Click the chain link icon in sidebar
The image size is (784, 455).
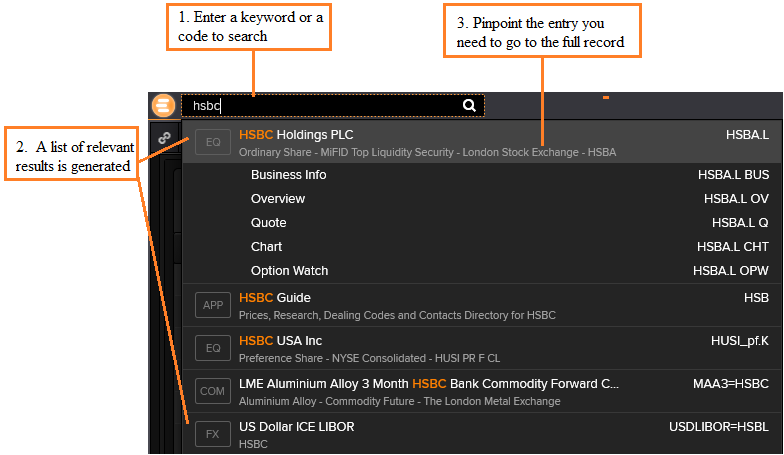coord(164,138)
